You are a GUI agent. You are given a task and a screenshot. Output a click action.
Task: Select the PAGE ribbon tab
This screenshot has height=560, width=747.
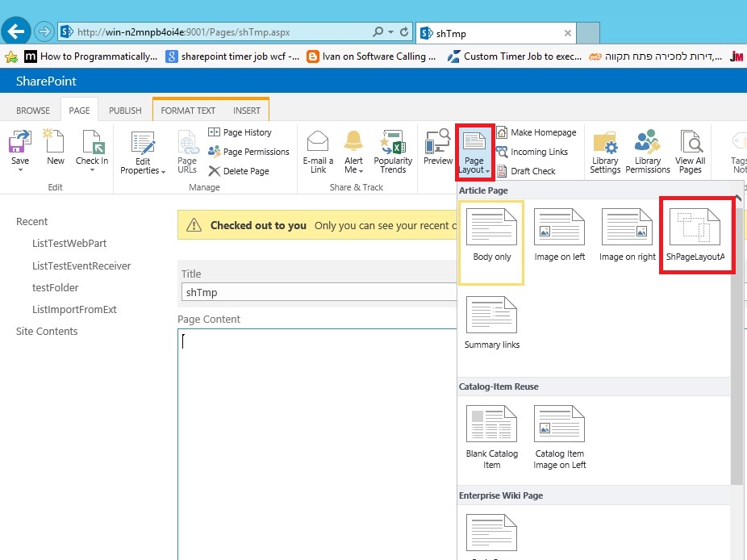pyautogui.click(x=79, y=111)
